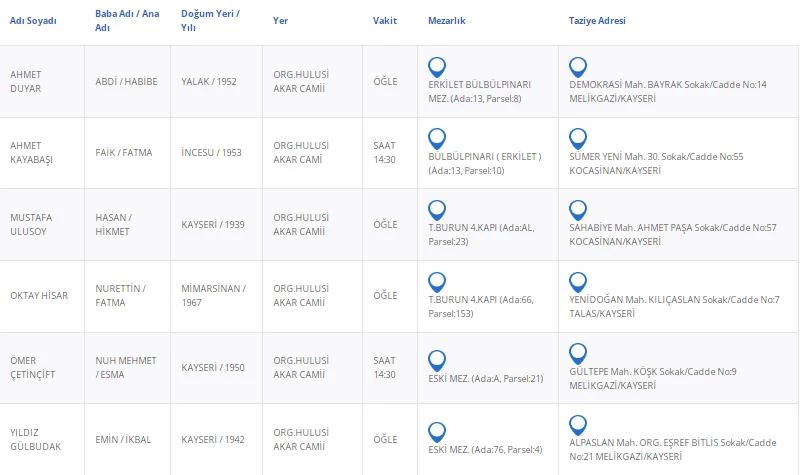Screen dimensions: 801x475
Task: Click condolence address pin for Ahmet Duyar
Action: point(577,67)
